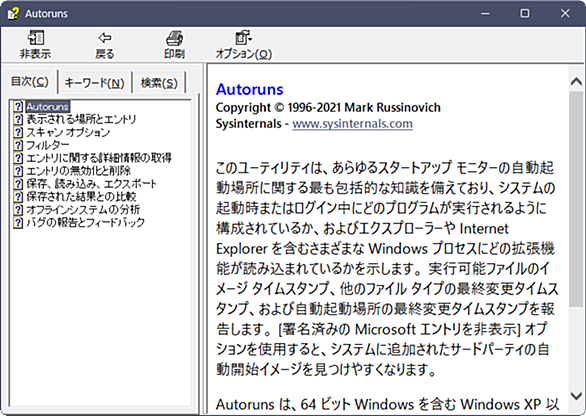Viewport: 586px width, 416px height.
Task: Open エントリに関する詳細情報の取得 topic
Action: coord(99,158)
